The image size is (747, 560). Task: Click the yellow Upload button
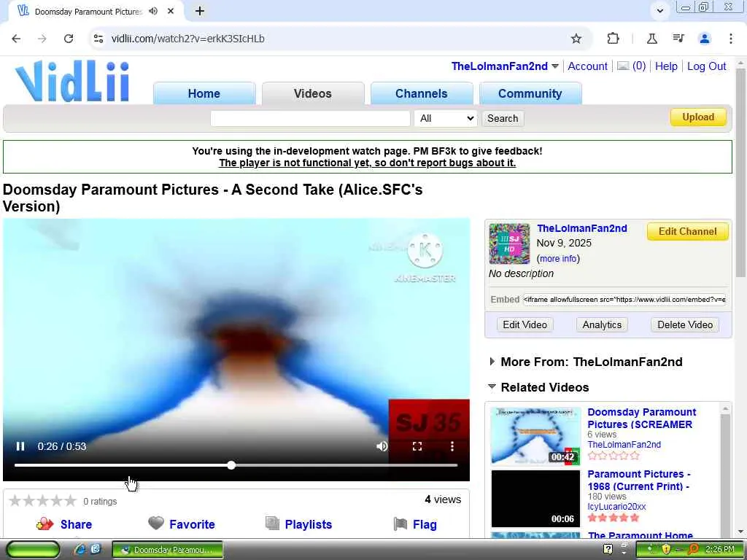[698, 117]
